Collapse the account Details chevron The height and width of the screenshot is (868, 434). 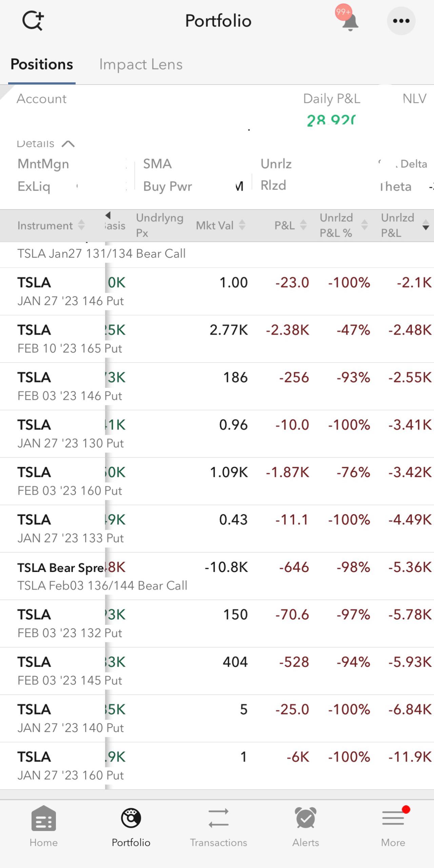pos(68,144)
